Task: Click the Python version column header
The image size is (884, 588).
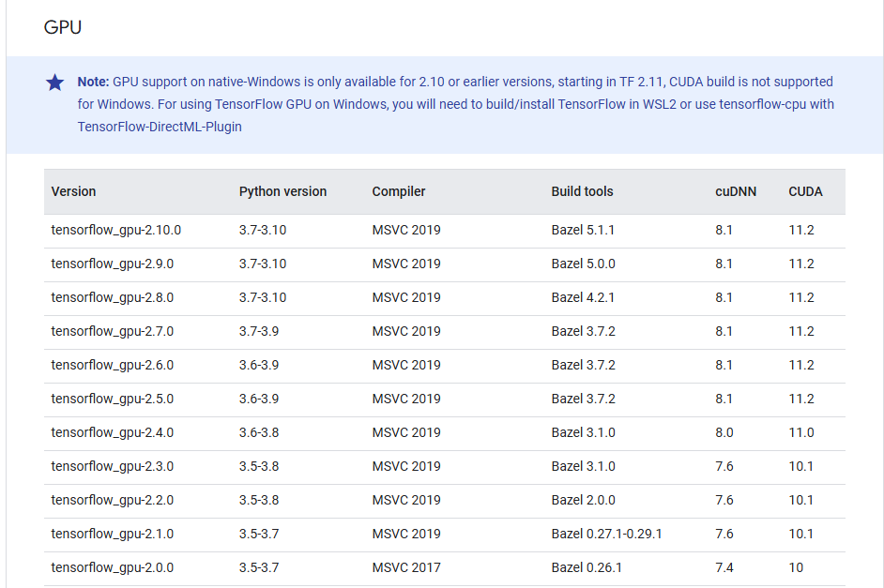Action: click(282, 191)
